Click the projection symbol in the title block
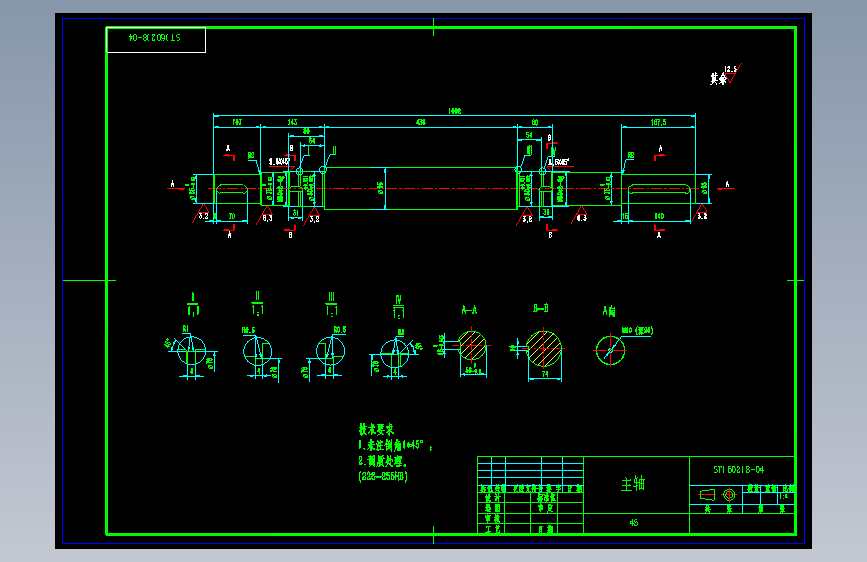Screen dimensions: 867x562 click(718, 495)
